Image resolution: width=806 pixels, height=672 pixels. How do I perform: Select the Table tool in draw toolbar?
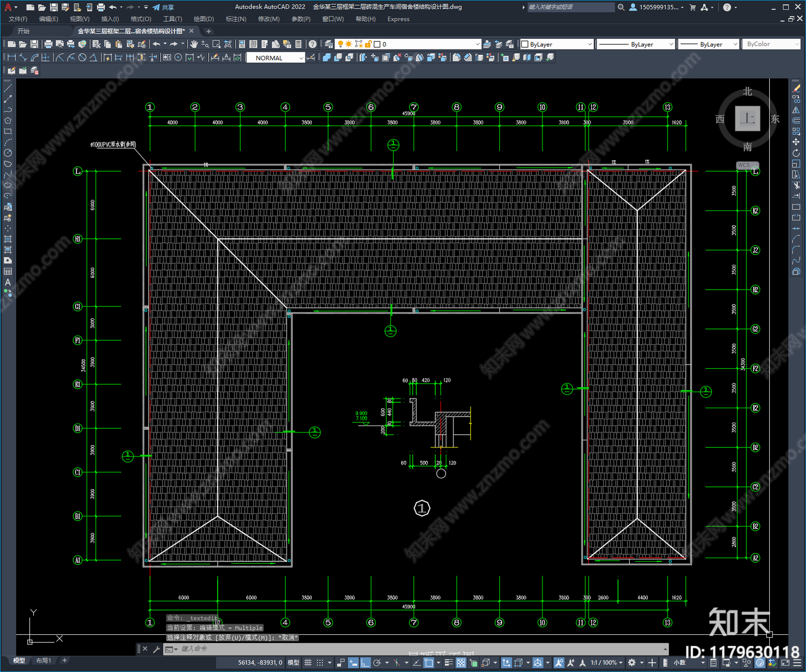pos(8,272)
